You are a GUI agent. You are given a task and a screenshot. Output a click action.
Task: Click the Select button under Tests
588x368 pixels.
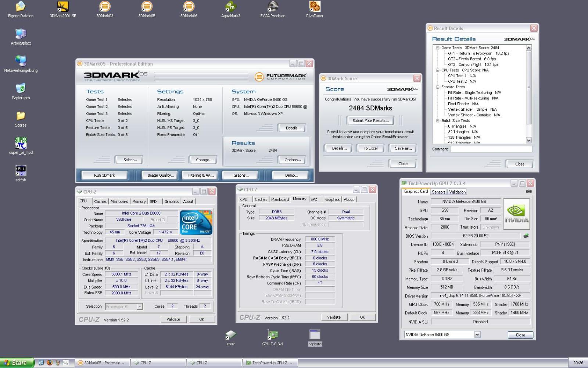tap(130, 160)
